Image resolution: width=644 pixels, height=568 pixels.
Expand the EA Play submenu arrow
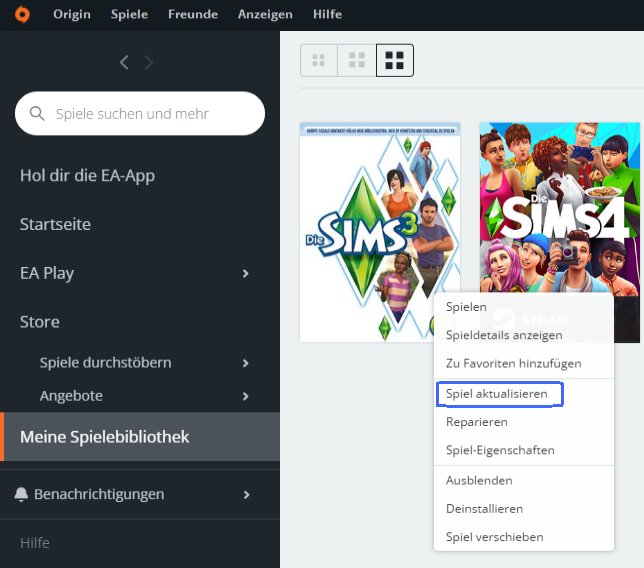[x=246, y=274]
